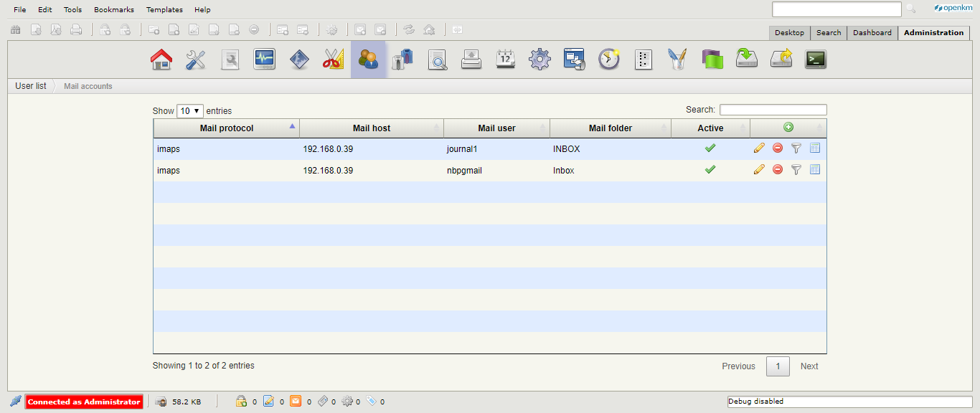Open the Configuration gear icon
Screen dimensions: 980x413
[x=540, y=60]
